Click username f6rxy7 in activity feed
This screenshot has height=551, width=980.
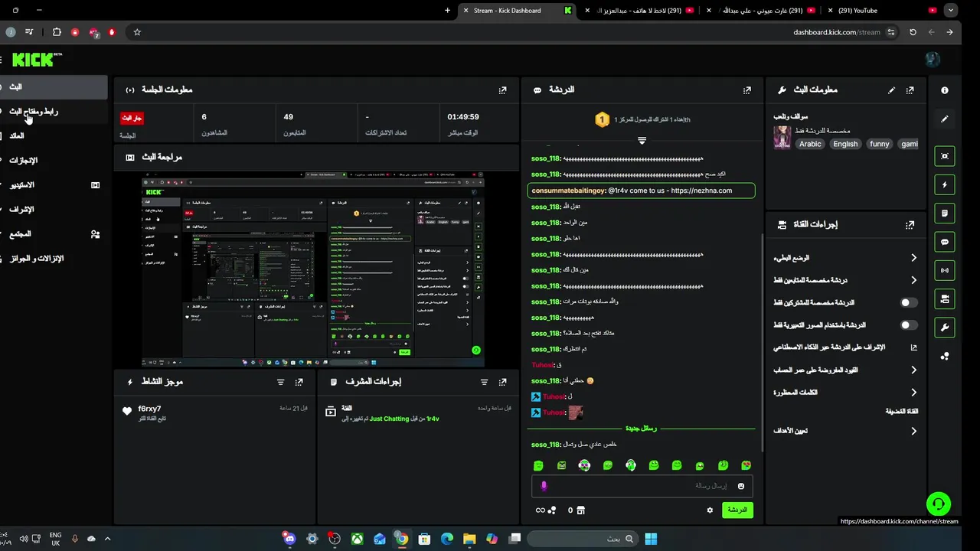click(x=149, y=409)
